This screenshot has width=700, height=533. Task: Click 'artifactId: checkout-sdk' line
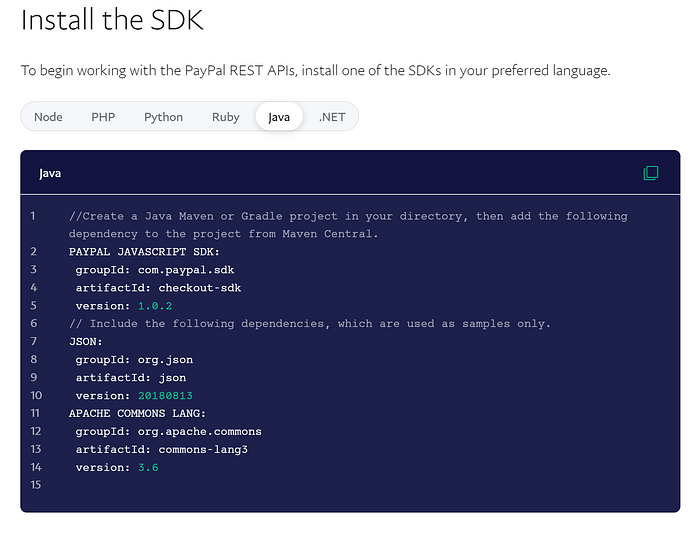[x=158, y=288]
